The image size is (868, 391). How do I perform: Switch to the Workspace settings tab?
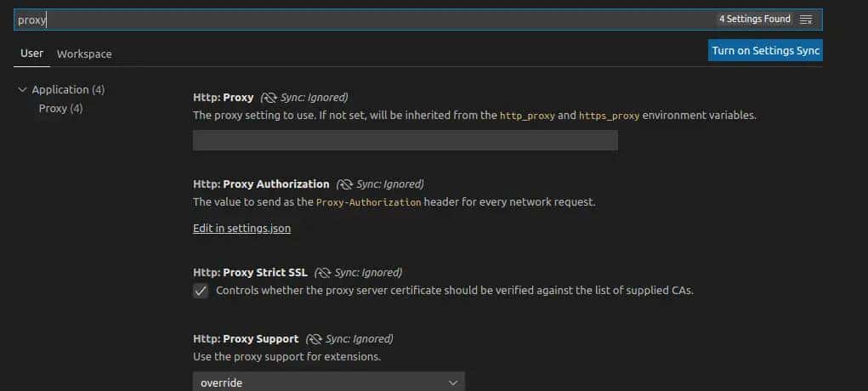pos(84,54)
